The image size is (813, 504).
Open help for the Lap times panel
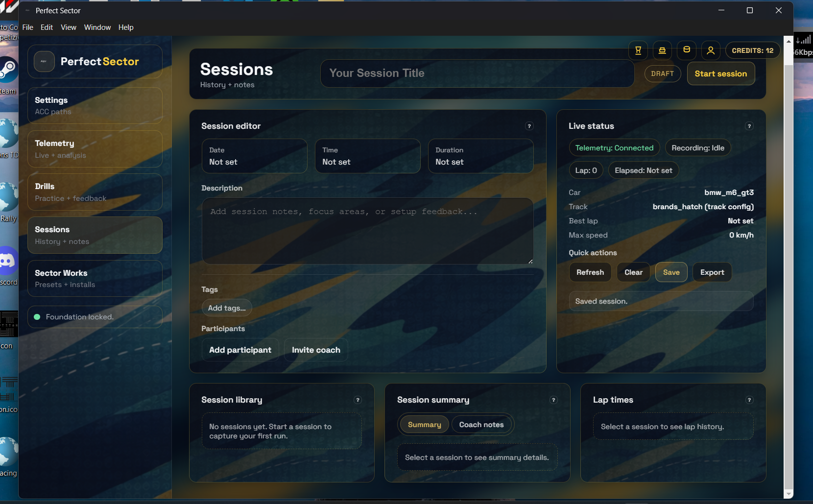point(749,400)
